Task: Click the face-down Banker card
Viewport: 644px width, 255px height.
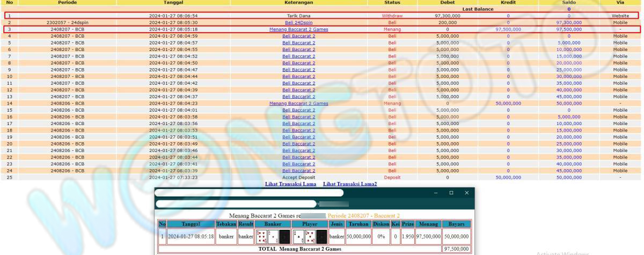Action: point(284,236)
